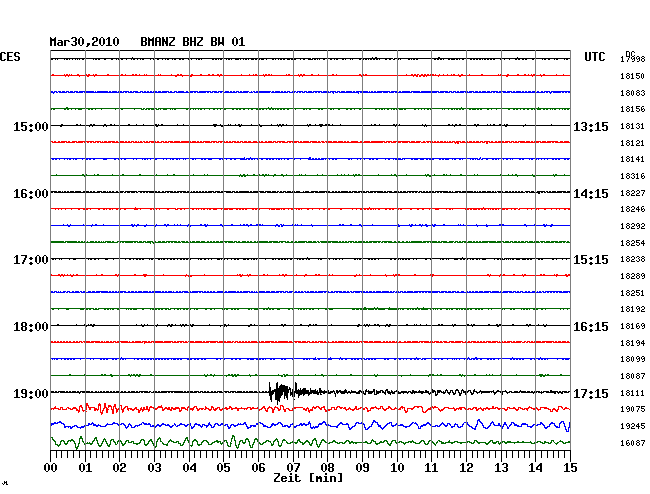Select the DC offset value 18131
Screen dimensions: 650x494
tap(633, 126)
